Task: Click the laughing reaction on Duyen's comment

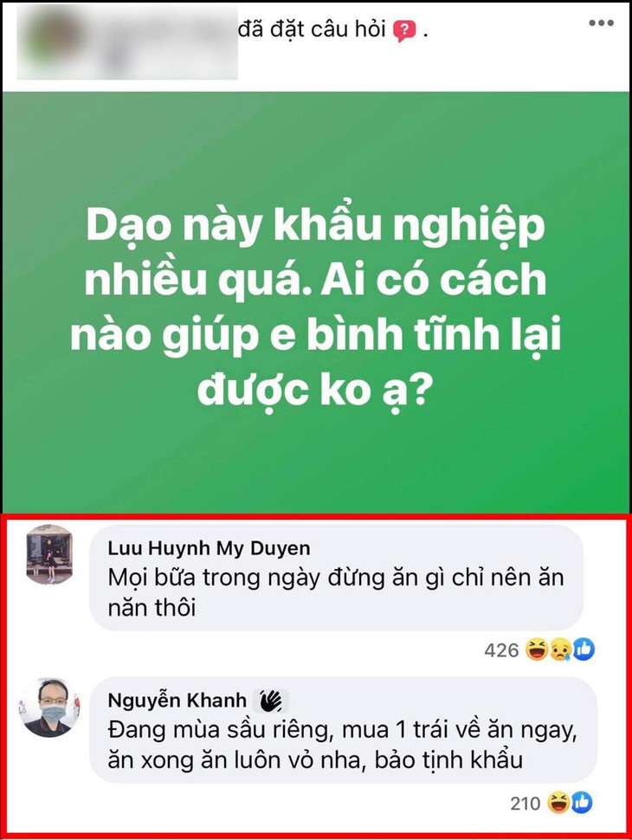Action: pyautogui.click(x=536, y=649)
